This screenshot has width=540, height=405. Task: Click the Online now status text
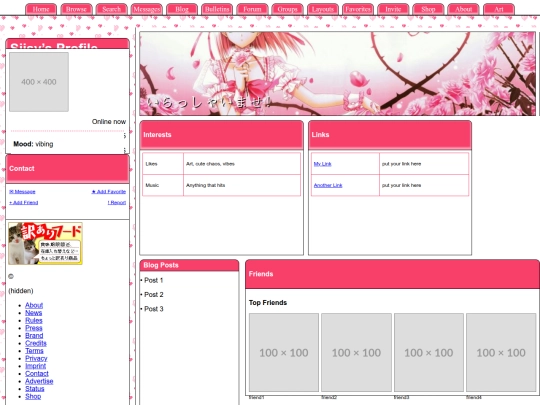[x=109, y=122]
